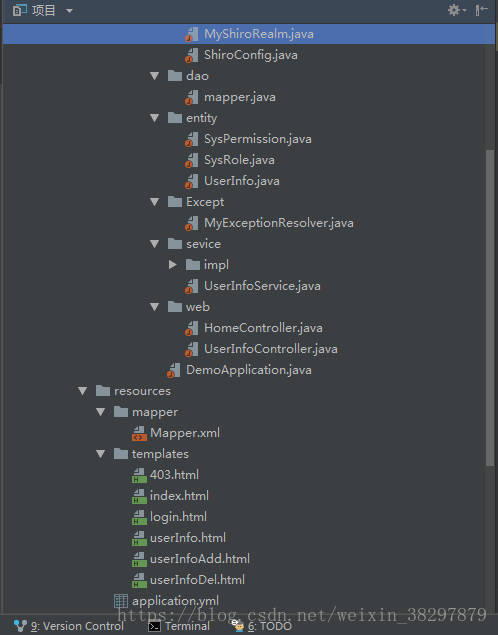Screen dimensions: 498x635
Task: Collapse the dao folder
Action: click(154, 76)
